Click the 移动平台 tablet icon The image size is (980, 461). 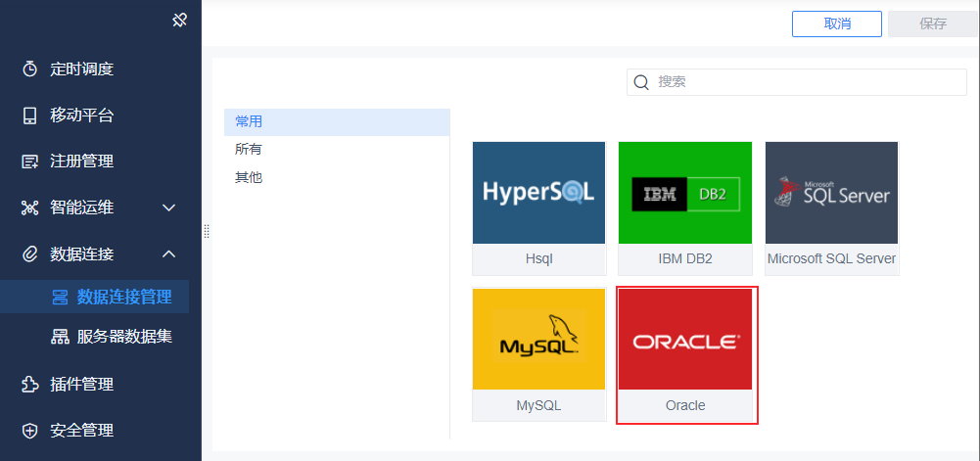click(30, 115)
